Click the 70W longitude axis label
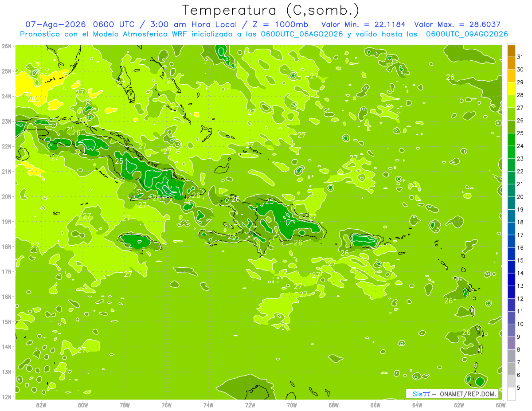This screenshot has height=411, width=532. (292, 405)
